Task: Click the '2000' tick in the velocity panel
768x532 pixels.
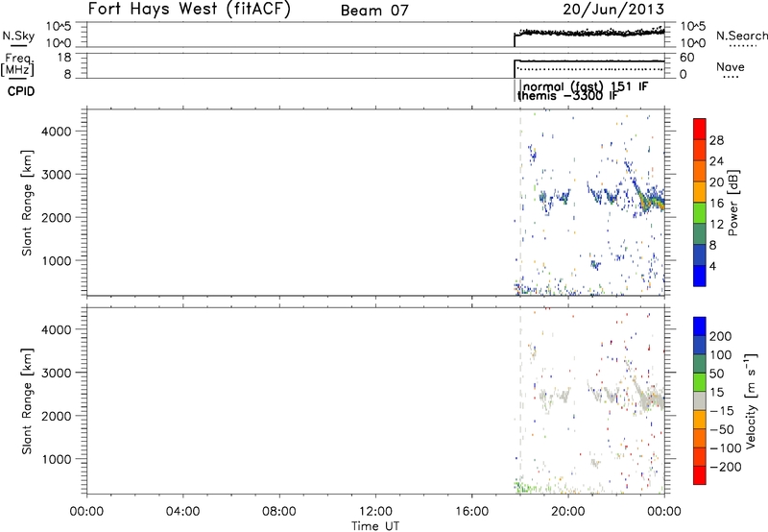Action: [x=57, y=416]
